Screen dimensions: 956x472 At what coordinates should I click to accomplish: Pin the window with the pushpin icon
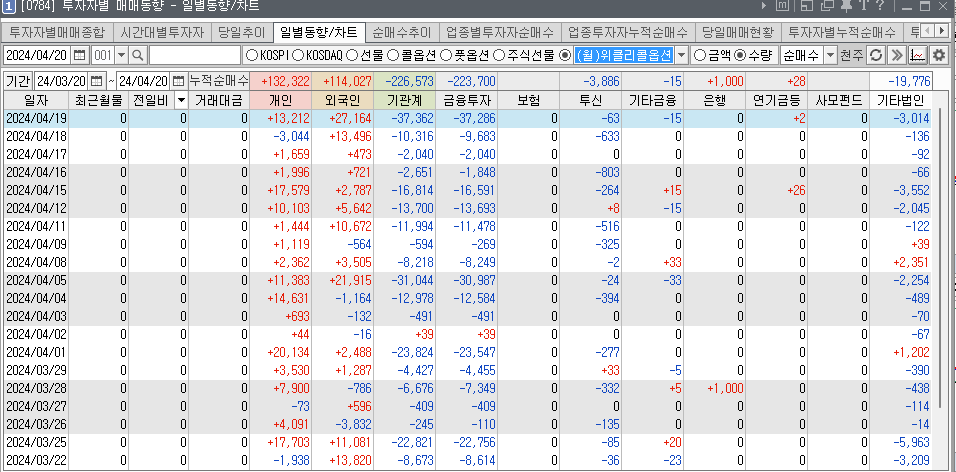point(848,8)
